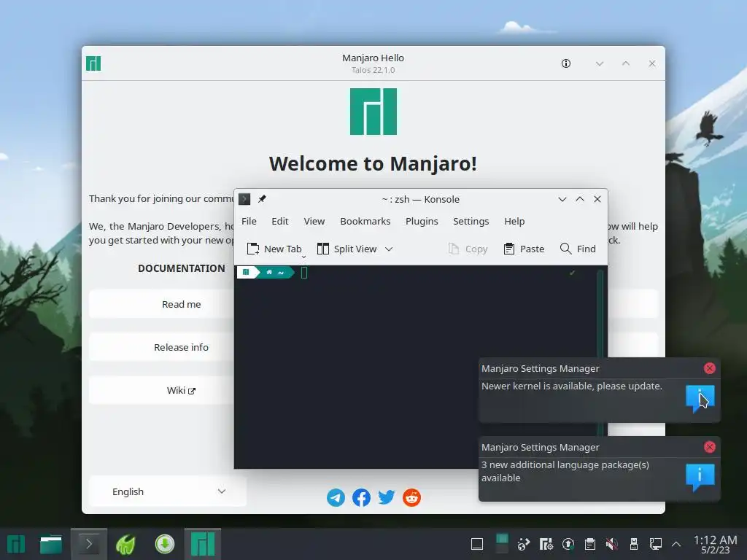747x560 pixels.
Task: Click the muted volume tray icon
Action: pos(612,544)
